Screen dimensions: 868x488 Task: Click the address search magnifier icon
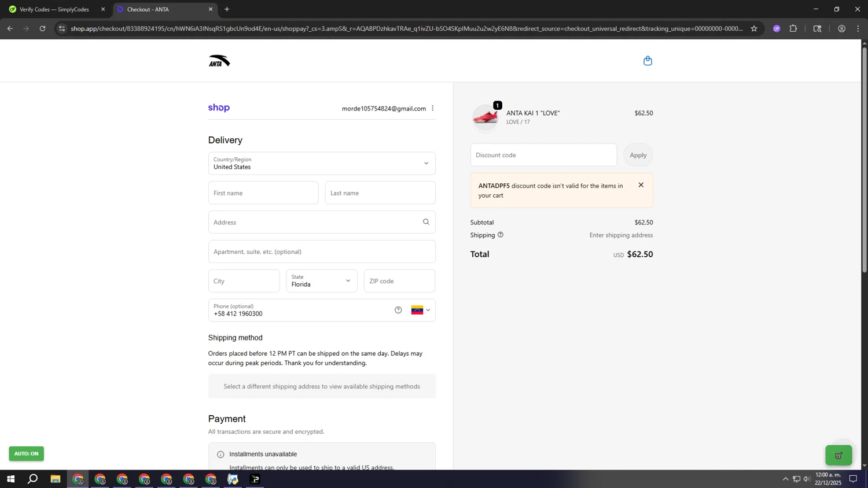(426, 222)
